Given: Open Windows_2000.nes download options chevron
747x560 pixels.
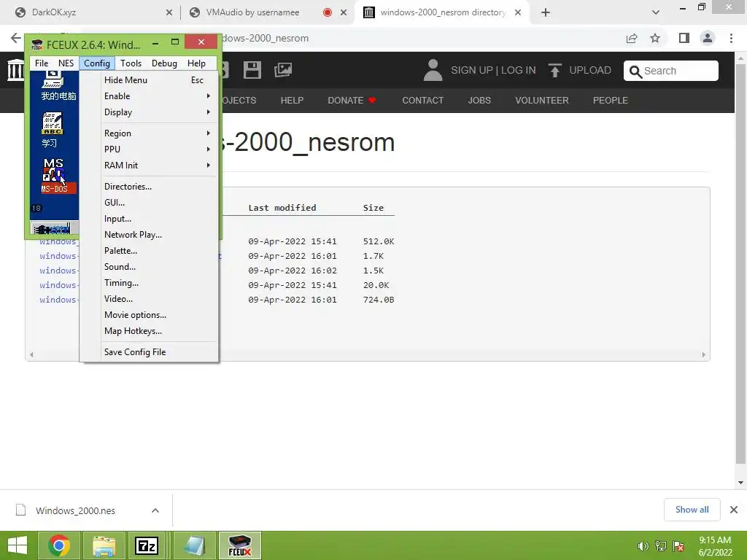Looking at the screenshot, I should point(155,510).
